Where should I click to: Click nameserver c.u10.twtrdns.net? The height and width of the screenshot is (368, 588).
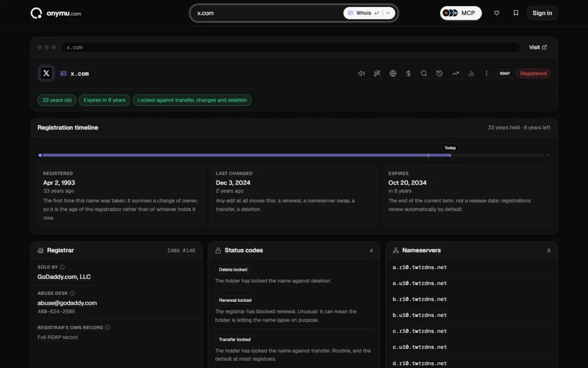pyautogui.click(x=419, y=347)
